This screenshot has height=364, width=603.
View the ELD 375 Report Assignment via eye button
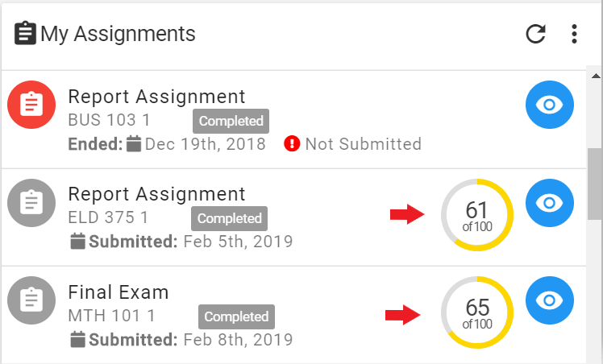pyautogui.click(x=550, y=203)
